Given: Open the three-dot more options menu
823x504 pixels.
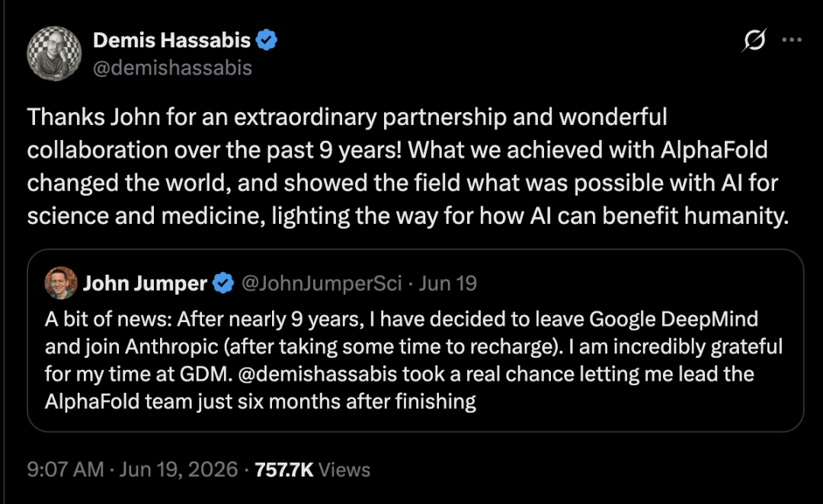Looking at the screenshot, I should pyautogui.click(x=792, y=40).
